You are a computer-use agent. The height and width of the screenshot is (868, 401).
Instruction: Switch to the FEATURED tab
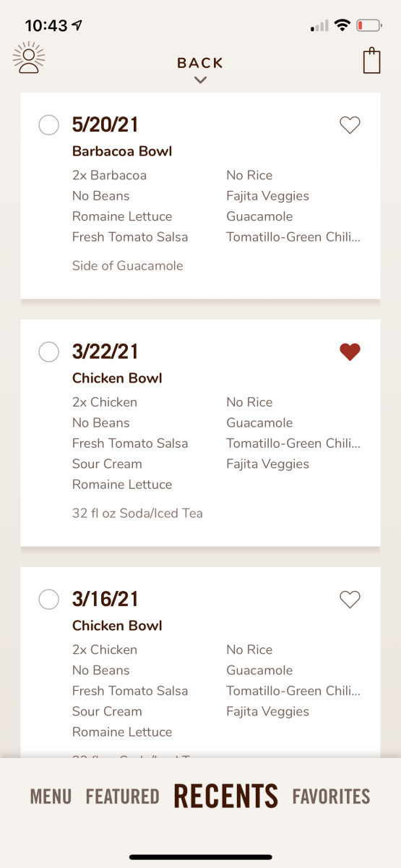click(122, 797)
